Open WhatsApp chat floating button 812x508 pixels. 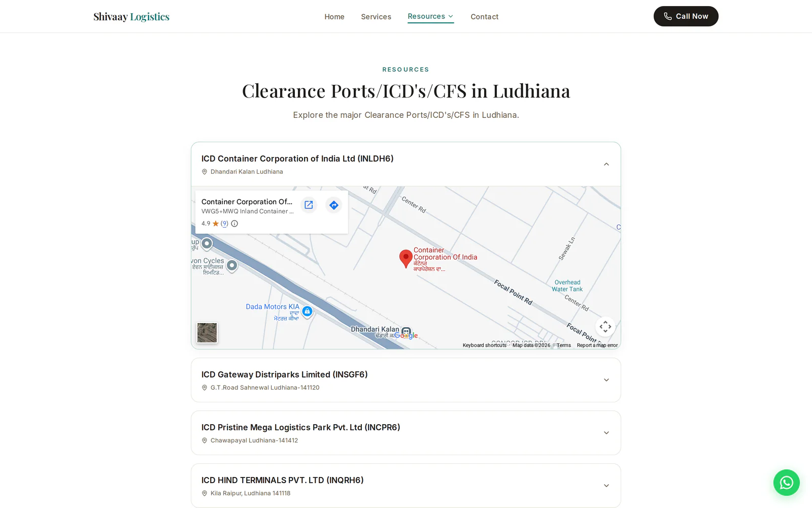click(786, 483)
